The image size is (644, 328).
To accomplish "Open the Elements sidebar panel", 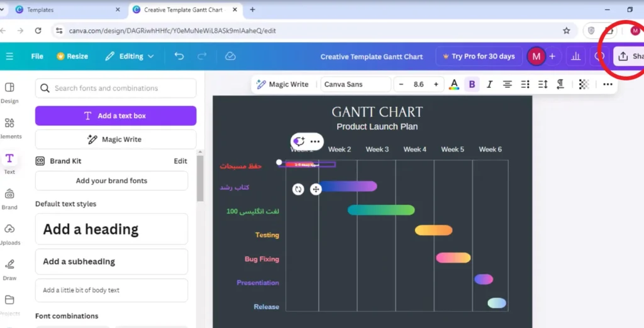I will point(10,128).
